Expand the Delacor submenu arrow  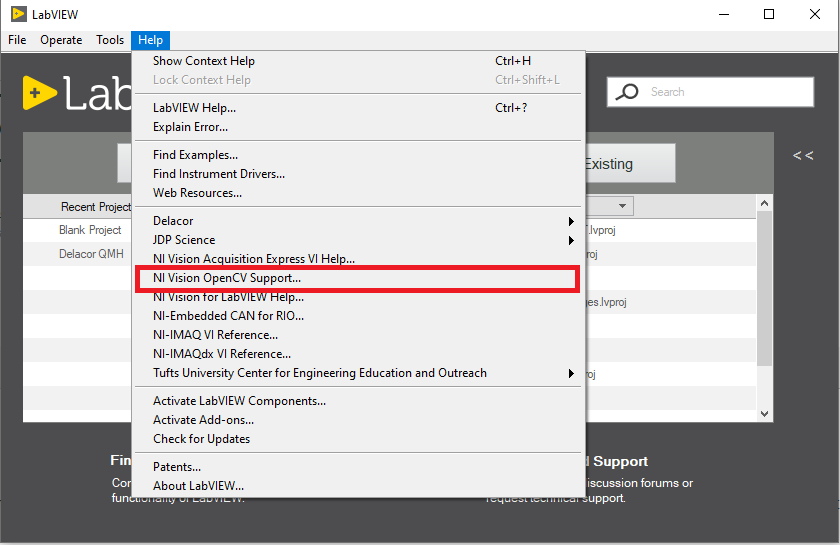click(571, 221)
